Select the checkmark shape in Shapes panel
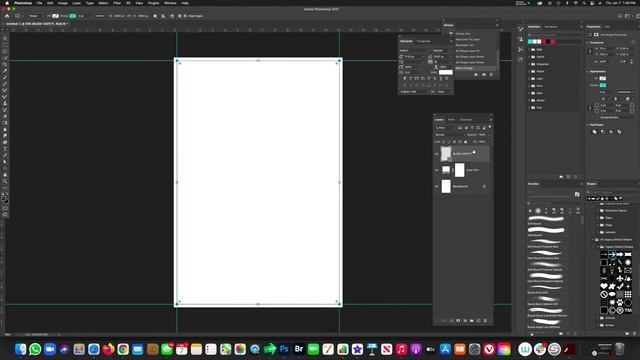This screenshot has width=640, height=360. tap(620, 286)
